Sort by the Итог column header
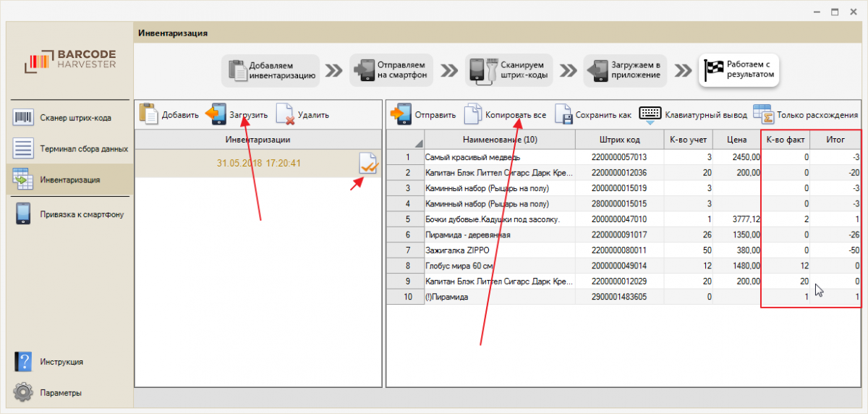The image size is (868, 414). pos(835,139)
